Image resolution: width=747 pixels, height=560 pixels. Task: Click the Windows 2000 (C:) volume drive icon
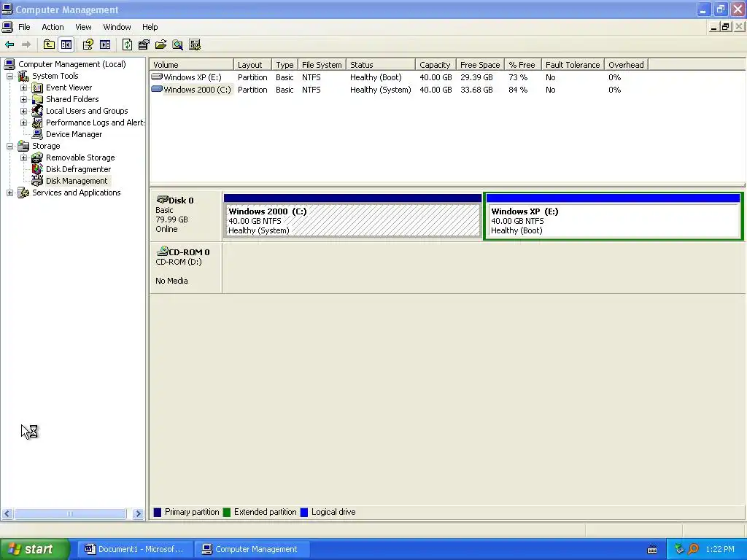click(x=157, y=89)
